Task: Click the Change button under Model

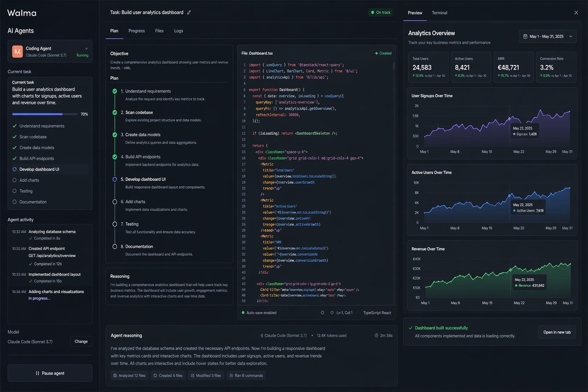Action: (x=81, y=341)
